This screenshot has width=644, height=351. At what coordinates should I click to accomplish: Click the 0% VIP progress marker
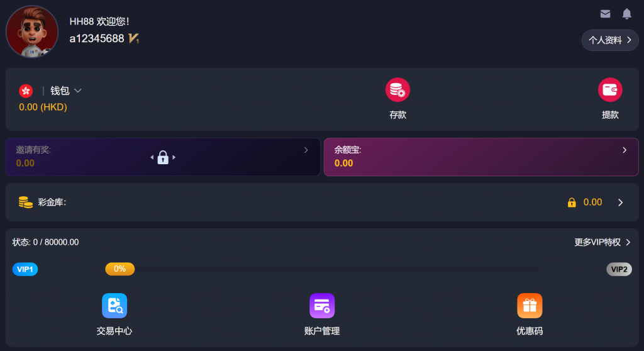coord(120,269)
